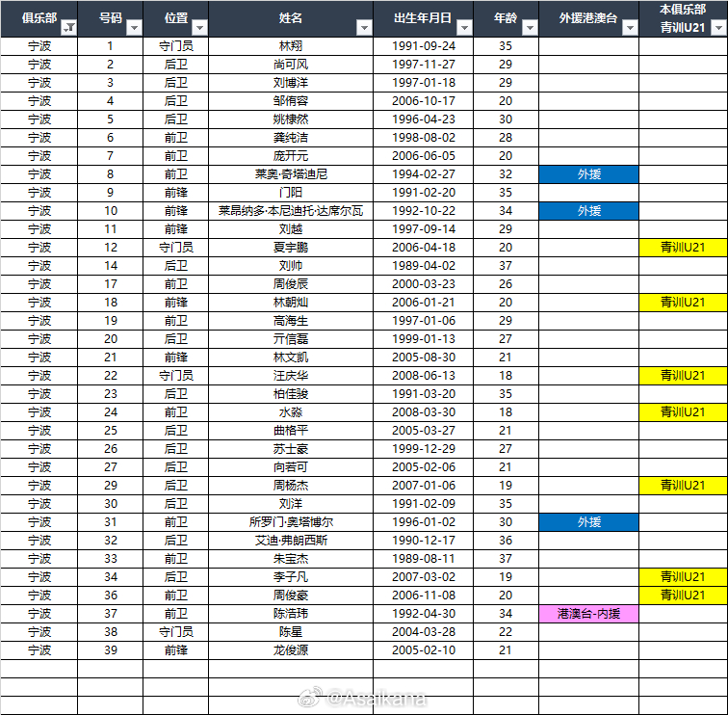This screenshot has height=715, width=728.
Task: Open the 号码 column filter dropdown
Action: pos(134,28)
